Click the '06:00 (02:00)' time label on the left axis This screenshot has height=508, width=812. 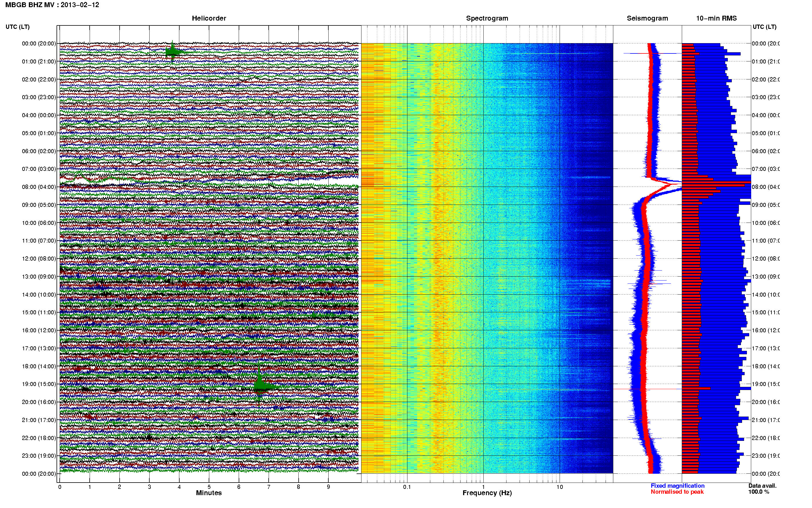(x=39, y=151)
